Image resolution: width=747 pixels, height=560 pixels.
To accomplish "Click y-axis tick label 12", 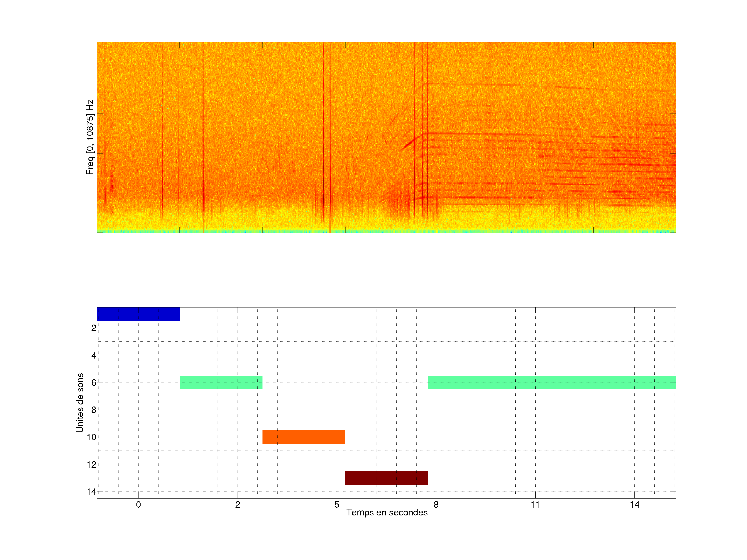I will (x=91, y=465).
